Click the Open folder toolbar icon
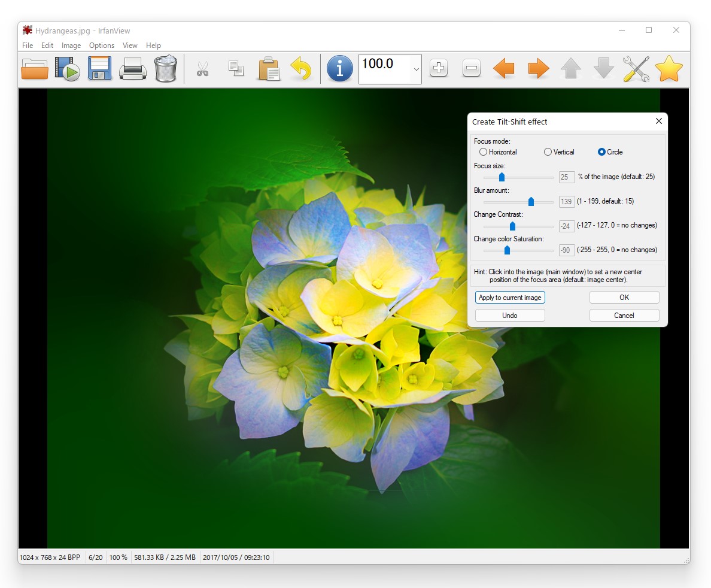Image resolution: width=711 pixels, height=588 pixels. click(x=35, y=69)
